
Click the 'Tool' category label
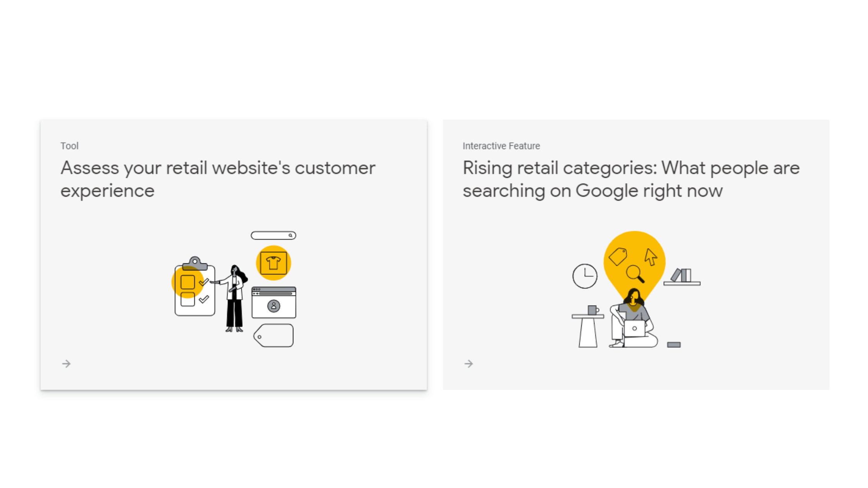69,146
